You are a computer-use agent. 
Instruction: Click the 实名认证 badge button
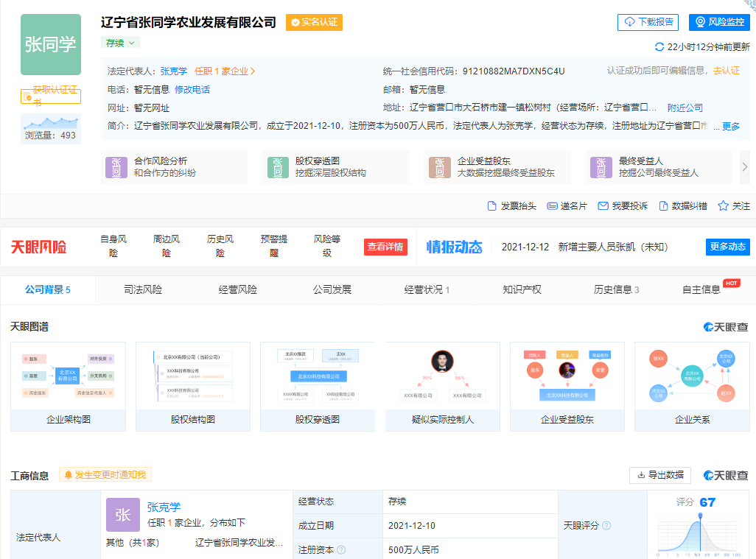315,22
